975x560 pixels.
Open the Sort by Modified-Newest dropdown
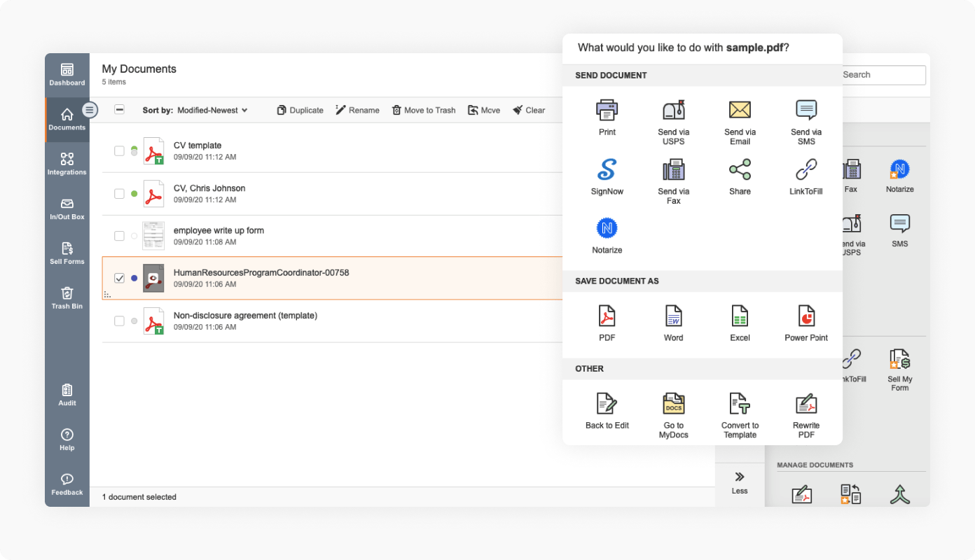click(x=212, y=111)
